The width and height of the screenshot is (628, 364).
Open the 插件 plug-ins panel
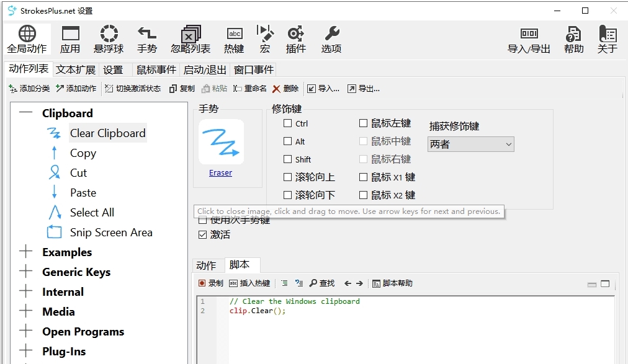pyautogui.click(x=296, y=38)
